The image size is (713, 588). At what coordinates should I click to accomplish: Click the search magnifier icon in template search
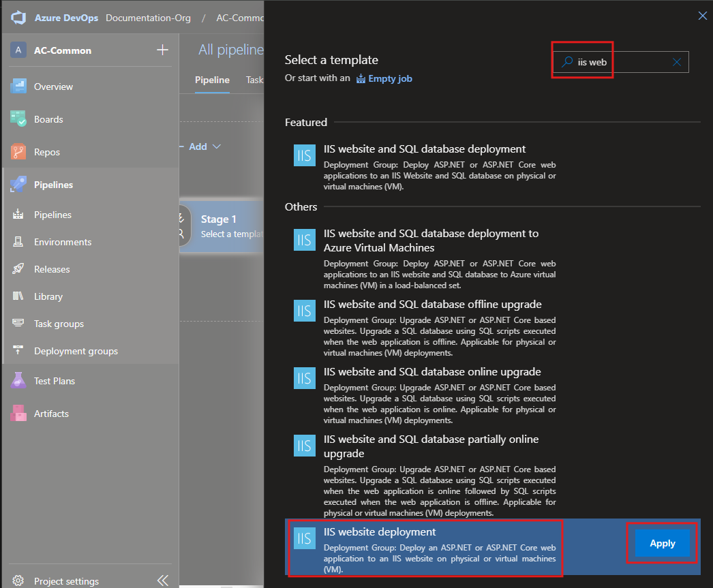[567, 62]
